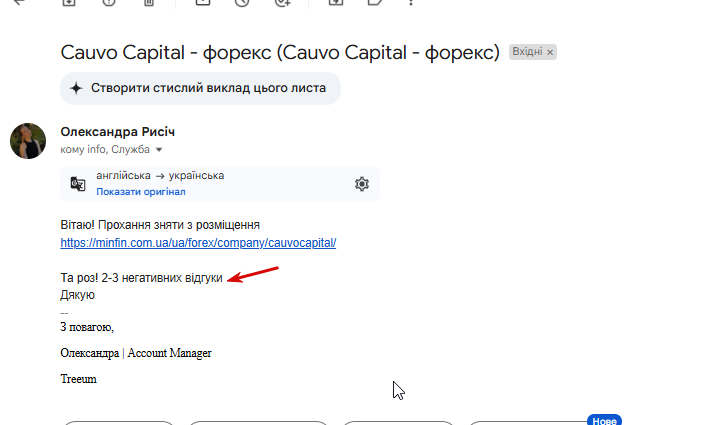Report this email as spam

(109, 2)
